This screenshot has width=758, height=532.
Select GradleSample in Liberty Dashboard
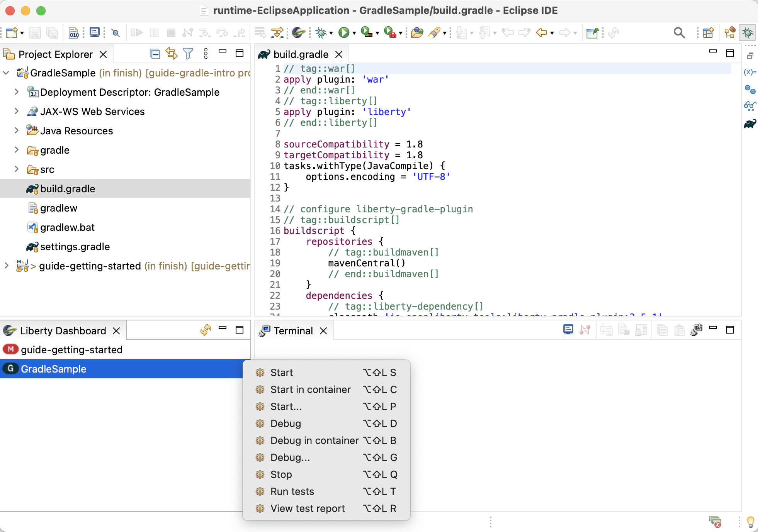click(53, 369)
